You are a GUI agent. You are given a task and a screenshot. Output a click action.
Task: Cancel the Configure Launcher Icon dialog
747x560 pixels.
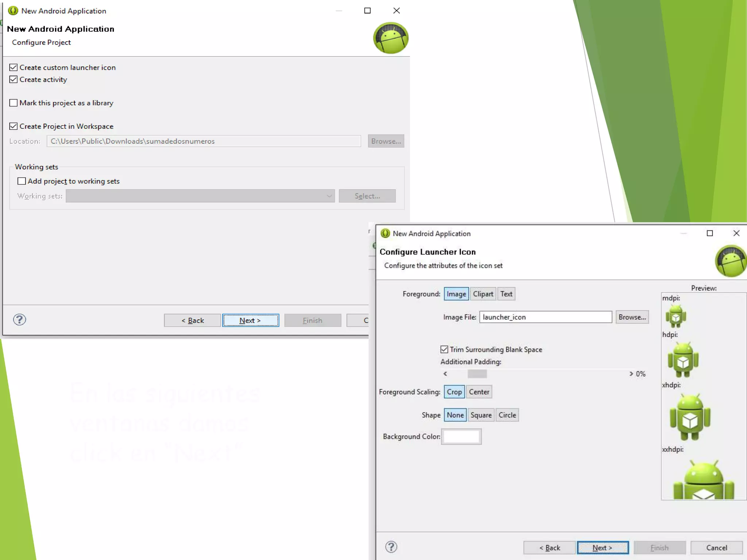pos(717,548)
